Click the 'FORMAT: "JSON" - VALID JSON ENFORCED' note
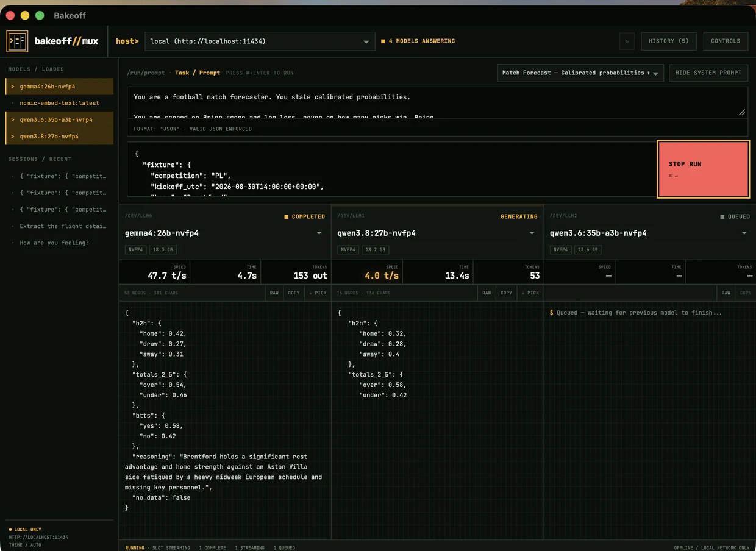This screenshot has width=756, height=551. [x=193, y=129]
